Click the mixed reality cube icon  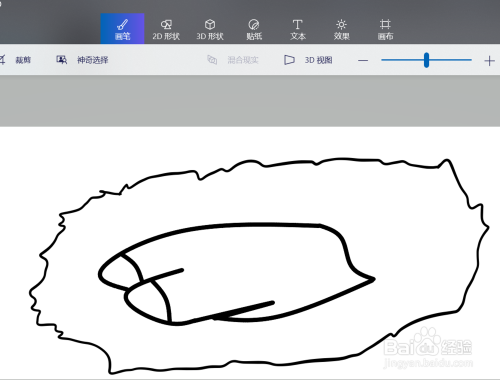click(x=212, y=60)
